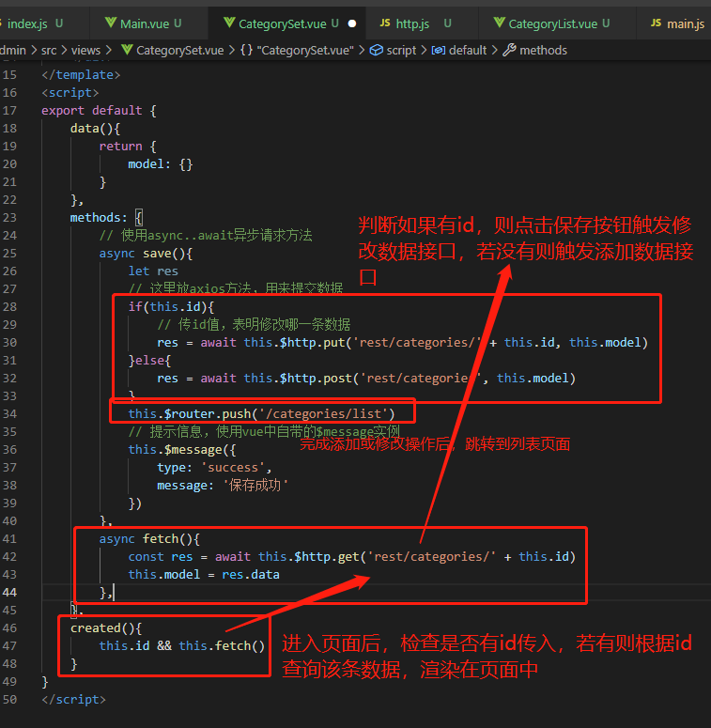The width and height of the screenshot is (711, 728).
Task: Click the '<script>' tag on line 16
Action: (x=70, y=93)
